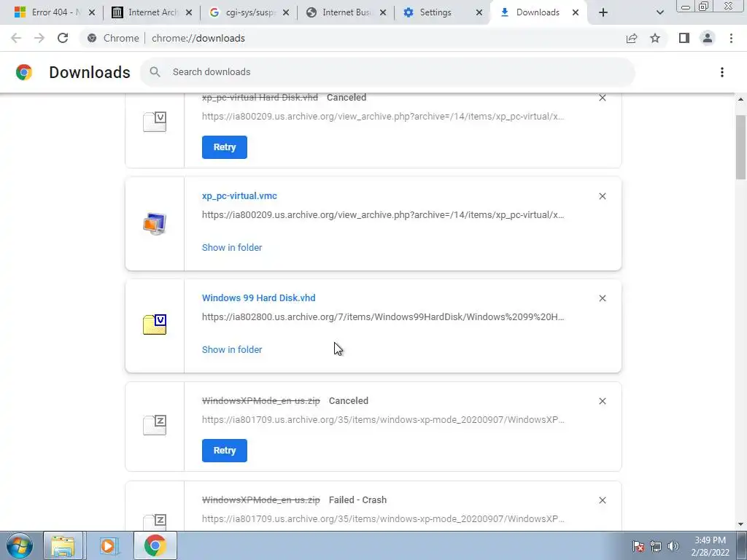This screenshot has width=747, height=560.
Task: Close the Downloads tab
Action: click(576, 12)
